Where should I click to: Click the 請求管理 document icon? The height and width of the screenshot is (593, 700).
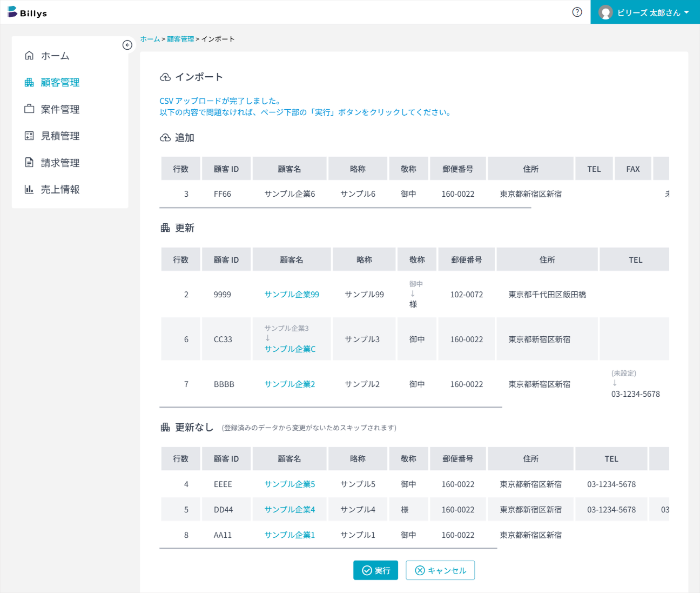pyautogui.click(x=29, y=162)
